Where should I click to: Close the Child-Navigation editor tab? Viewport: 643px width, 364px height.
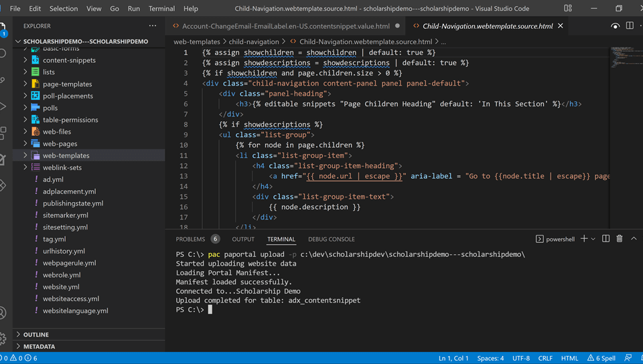(x=561, y=26)
